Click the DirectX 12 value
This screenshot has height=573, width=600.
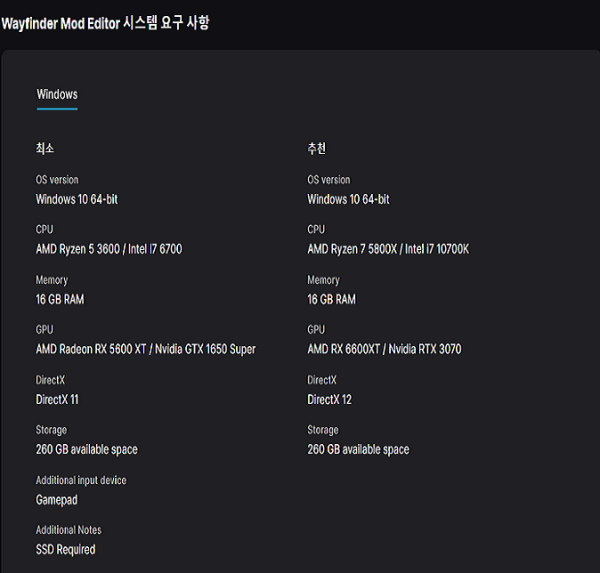[x=329, y=400]
